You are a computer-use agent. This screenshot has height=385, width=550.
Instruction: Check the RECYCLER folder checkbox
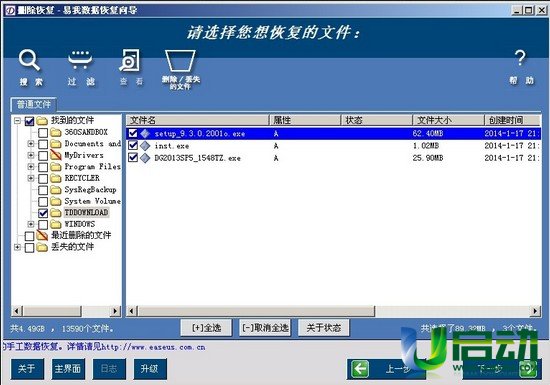click(x=43, y=179)
